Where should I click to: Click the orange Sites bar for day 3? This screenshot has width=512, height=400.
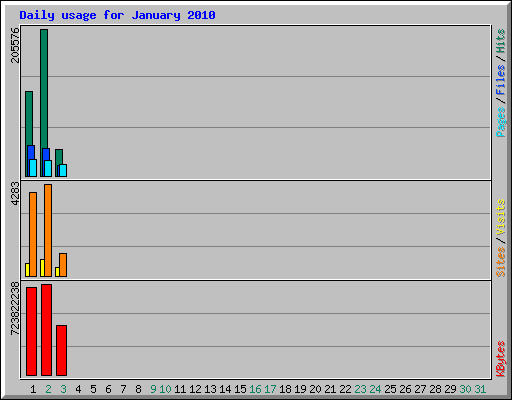63,265
